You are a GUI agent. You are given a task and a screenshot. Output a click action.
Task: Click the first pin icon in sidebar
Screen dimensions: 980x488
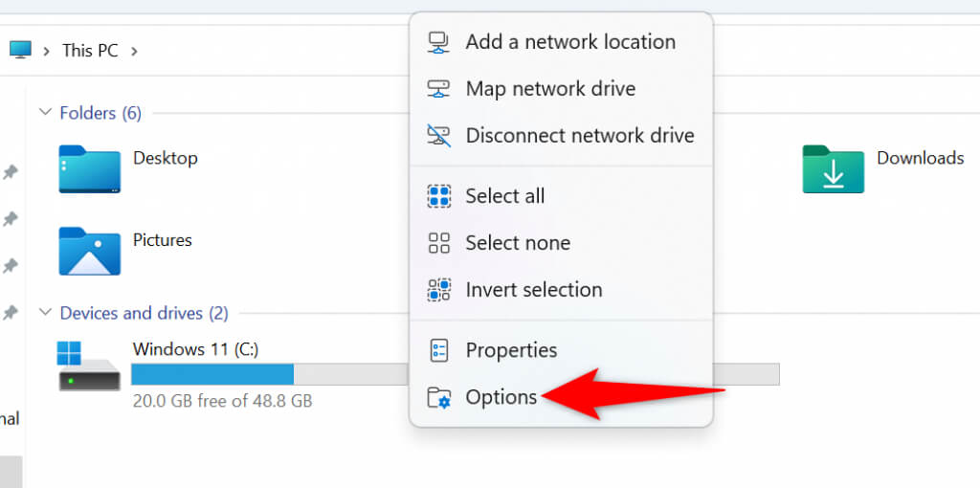point(11,172)
